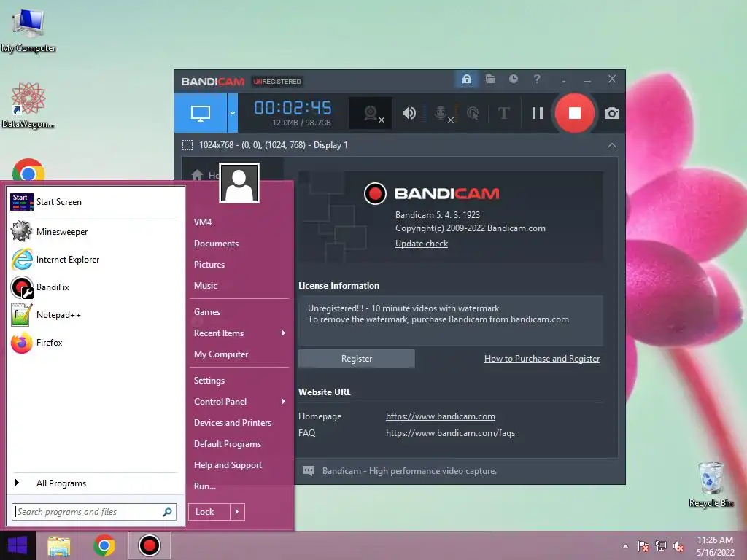Image resolution: width=747 pixels, height=560 pixels.
Task: Open Settings in start menu
Action: pos(209,381)
